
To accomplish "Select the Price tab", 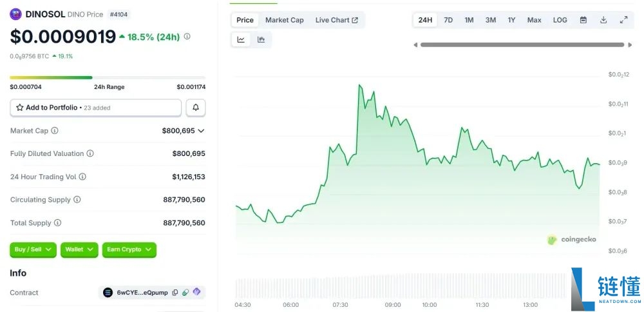I will [x=245, y=20].
